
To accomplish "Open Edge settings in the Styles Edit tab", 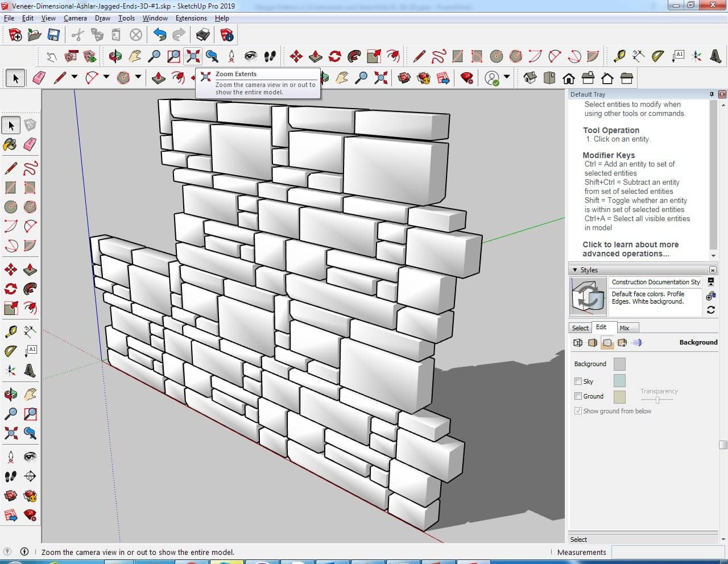I will point(578,342).
